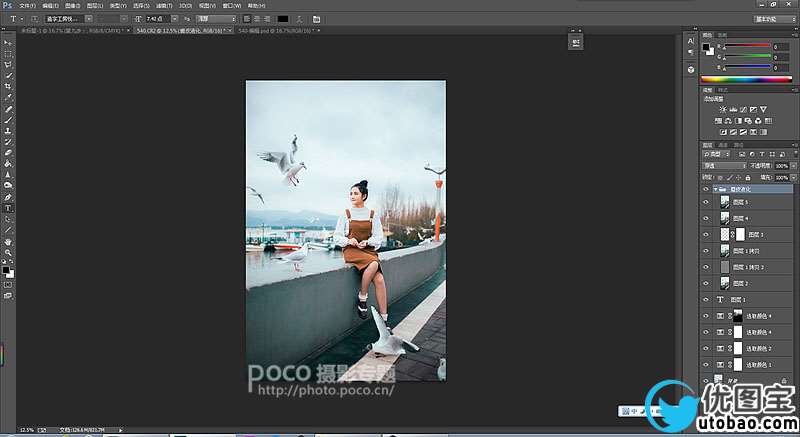Hide the bottom 选取颜色 1 adjustment layer
The width and height of the screenshot is (800, 437).
[706, 365]
